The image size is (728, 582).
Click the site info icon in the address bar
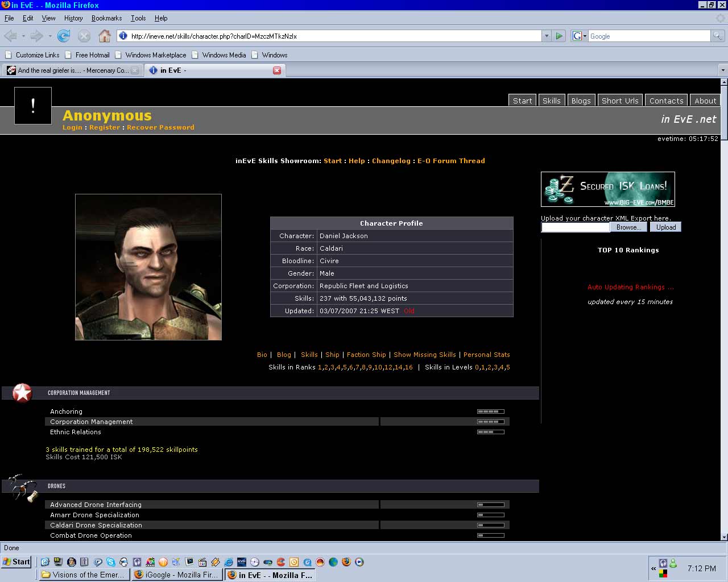point(123,36)
